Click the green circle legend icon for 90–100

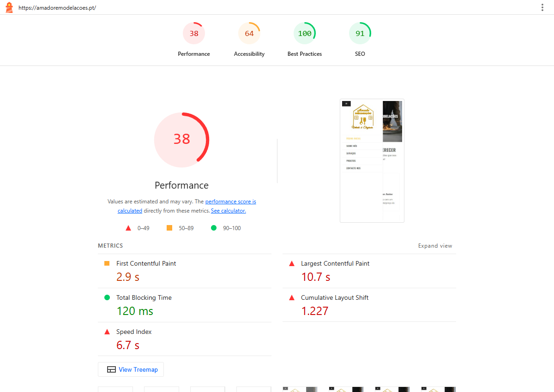tap(214, 228)
